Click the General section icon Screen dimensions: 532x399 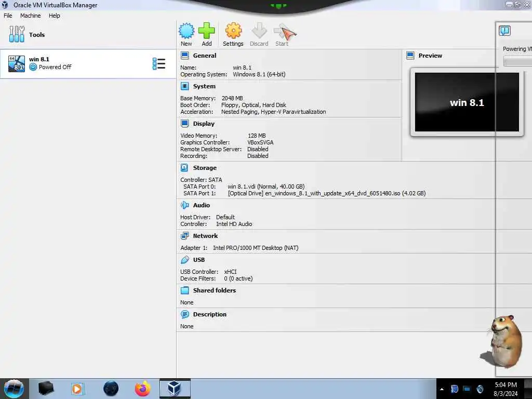(184, 55)
